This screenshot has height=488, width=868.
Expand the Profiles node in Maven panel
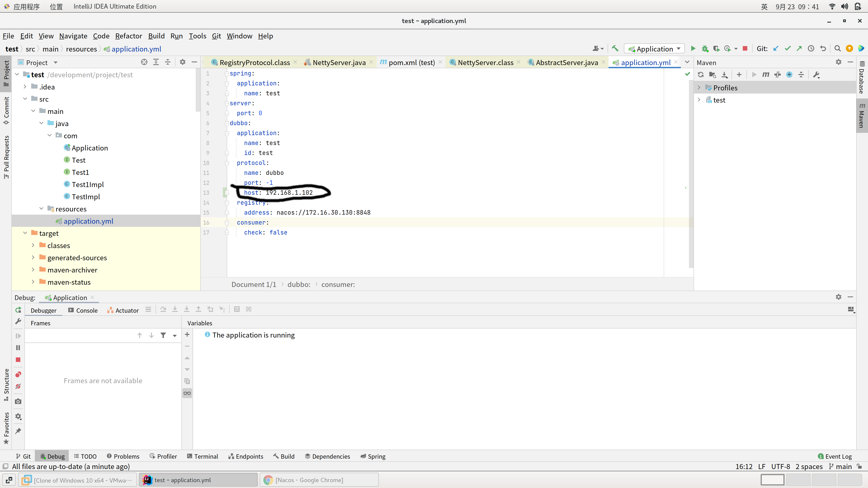coord(699,88)
